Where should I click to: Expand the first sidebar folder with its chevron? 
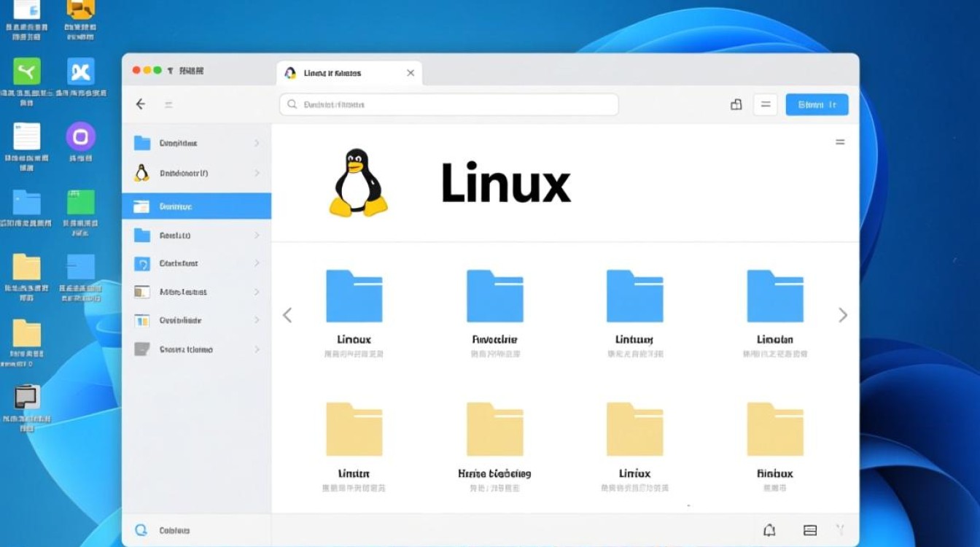258,143
